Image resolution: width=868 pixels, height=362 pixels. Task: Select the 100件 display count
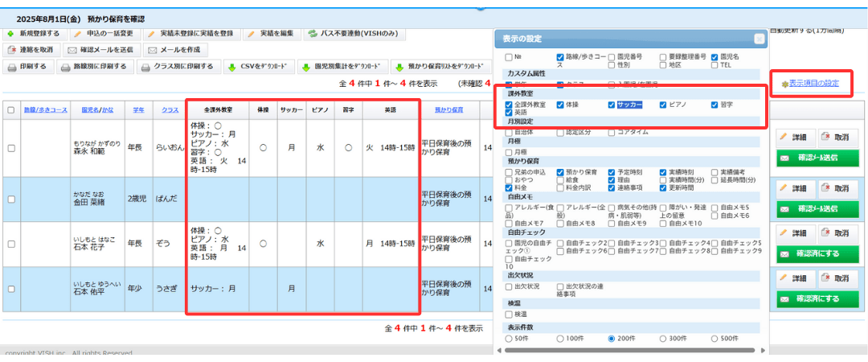point(559,338)
